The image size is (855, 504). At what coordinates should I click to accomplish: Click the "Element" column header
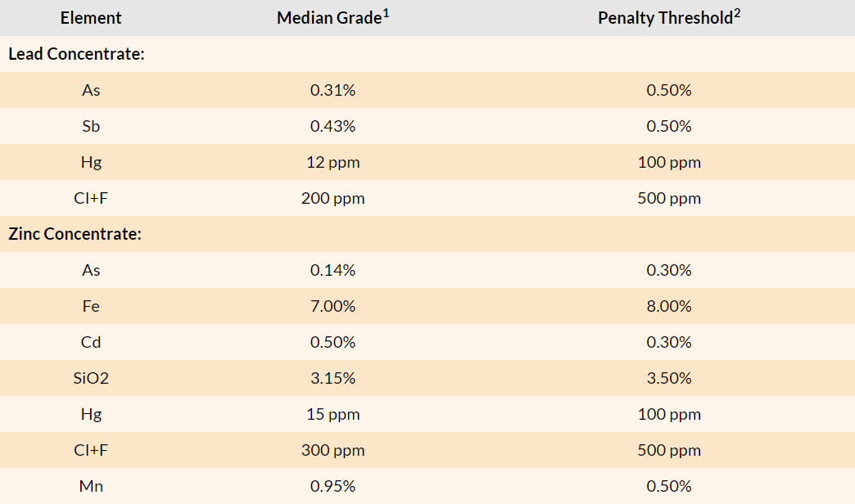pyautogui.click(x=91, y=18)
